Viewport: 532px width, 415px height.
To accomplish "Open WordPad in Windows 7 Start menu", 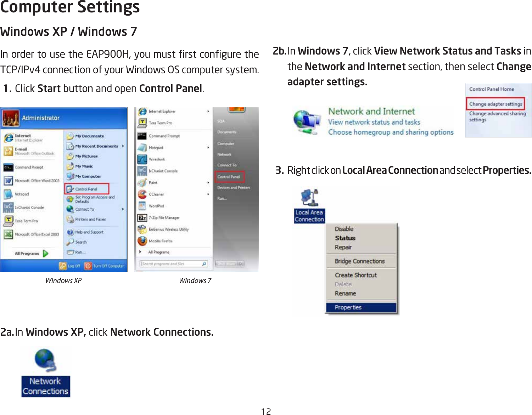I will pos(151,206).
